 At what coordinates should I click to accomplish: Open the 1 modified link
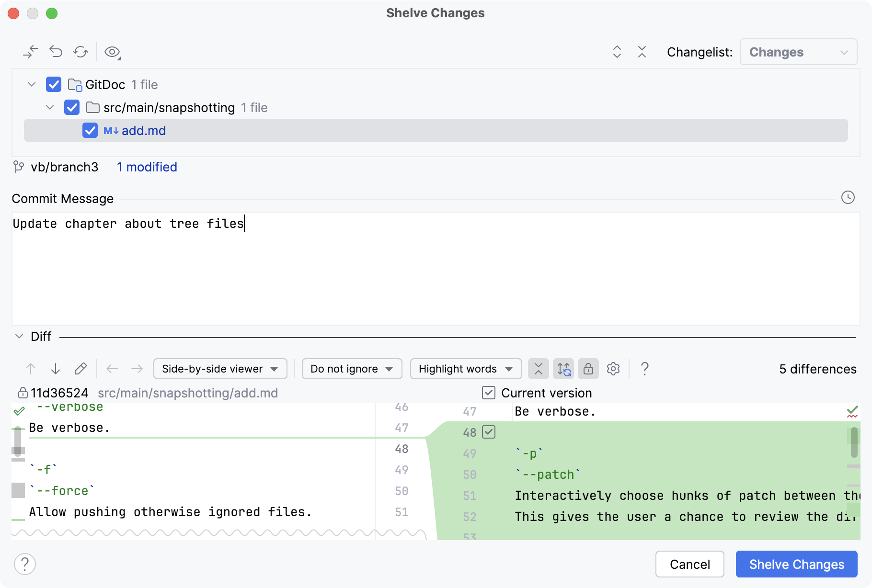[x=147, y=167]
